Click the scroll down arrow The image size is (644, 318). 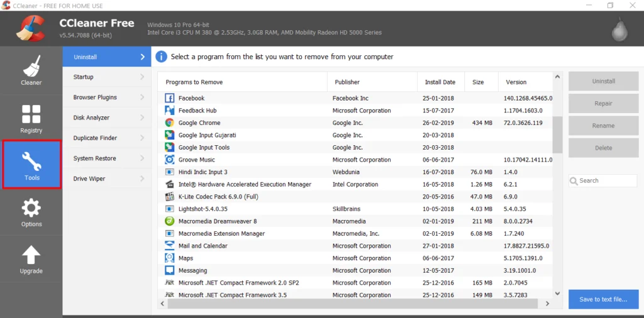[557, 293]
